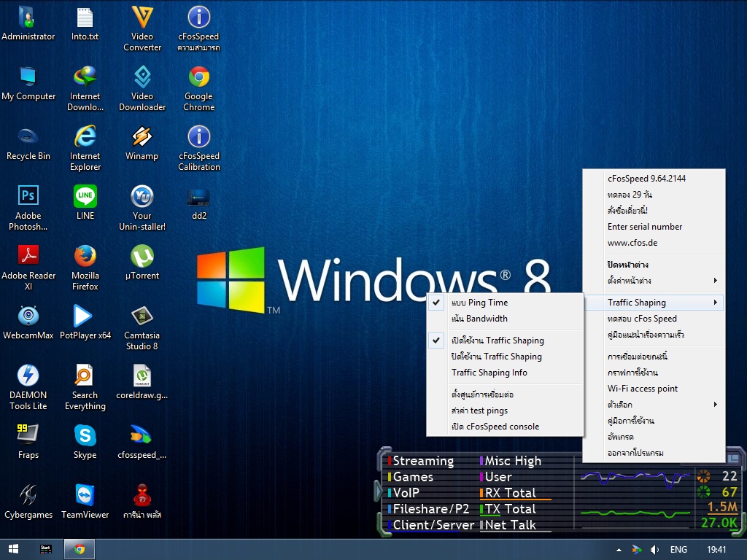Viewport: 747px width, 560px height.
Task: Open the Winamp desktop shortcut
Action: (x=142, y=137)
